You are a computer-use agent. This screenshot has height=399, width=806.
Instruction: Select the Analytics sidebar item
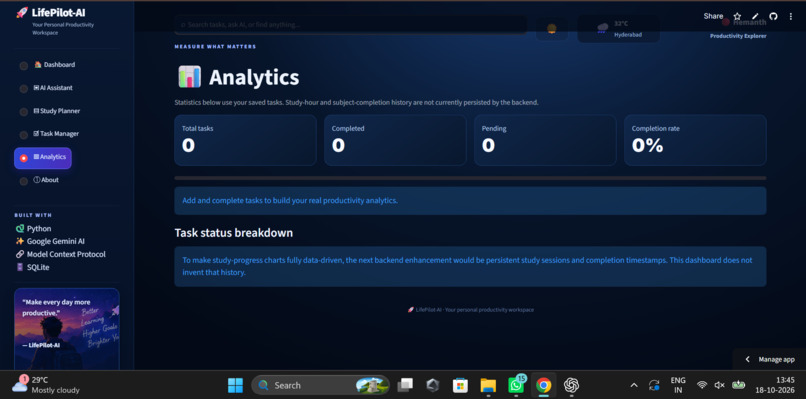43,158
